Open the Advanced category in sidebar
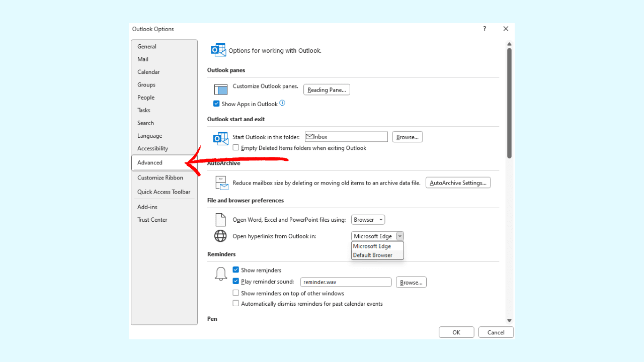Viewport: 644px width, 362px height. click(x=150, y=162)
